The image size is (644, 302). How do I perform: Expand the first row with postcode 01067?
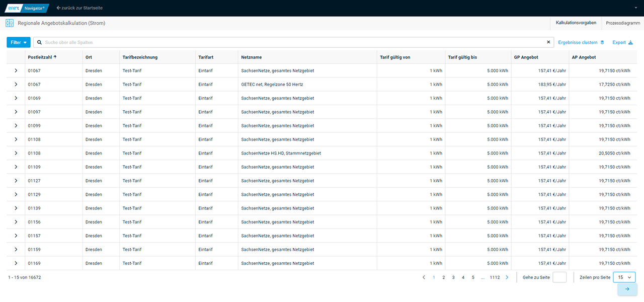click(x=16, y=70)
